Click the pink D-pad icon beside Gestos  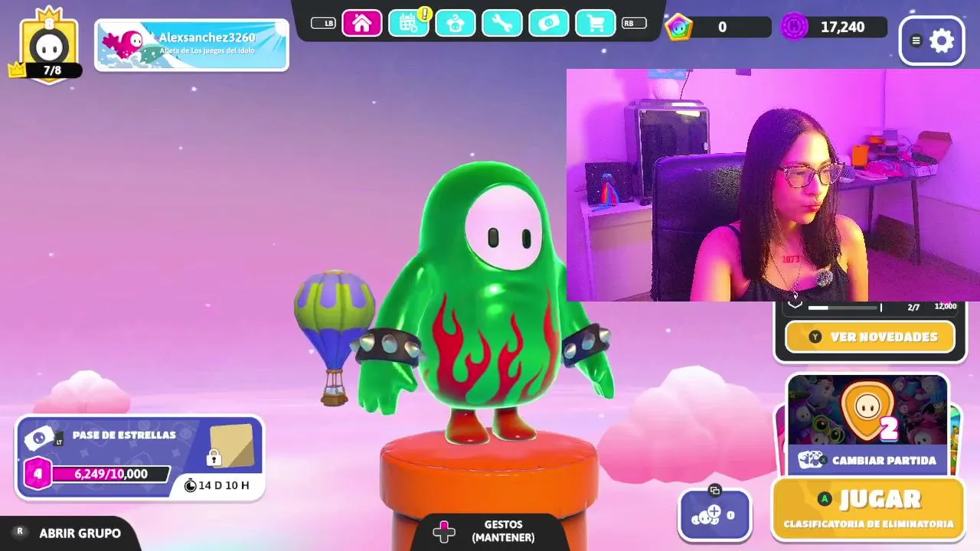pos(444,531)
